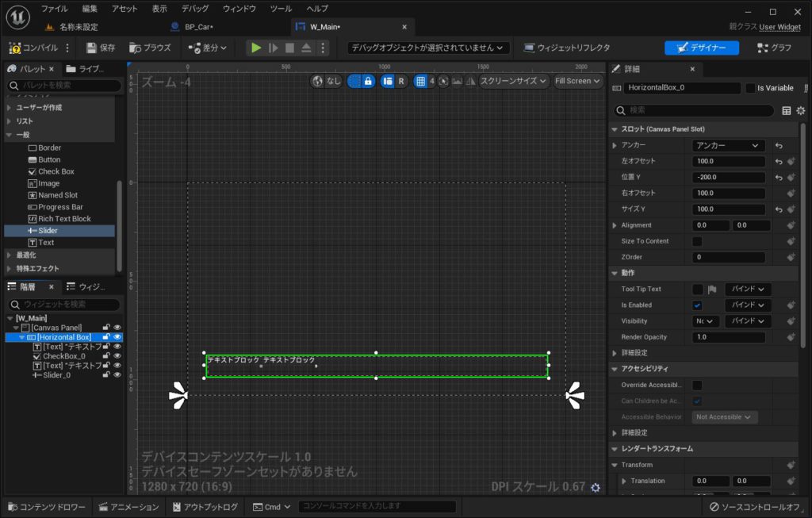Image resolution: width=812 pixels, height=518 pixels.
Task: Reset the Position Y value arrow
Action: tap(779, 177)
